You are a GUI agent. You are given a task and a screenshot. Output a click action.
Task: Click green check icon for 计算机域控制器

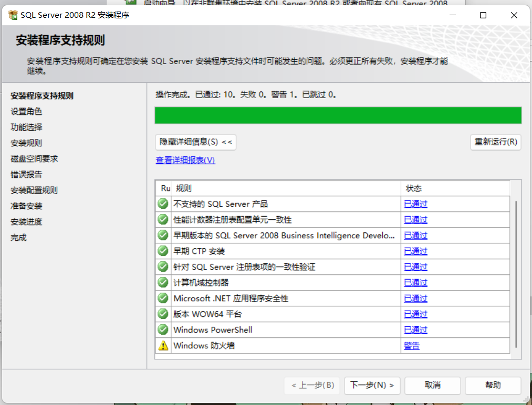pyautogui.click(x=163, y=282)
